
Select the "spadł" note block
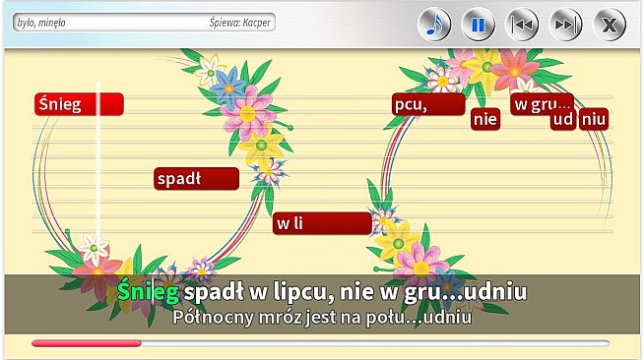tap(196, 179)
